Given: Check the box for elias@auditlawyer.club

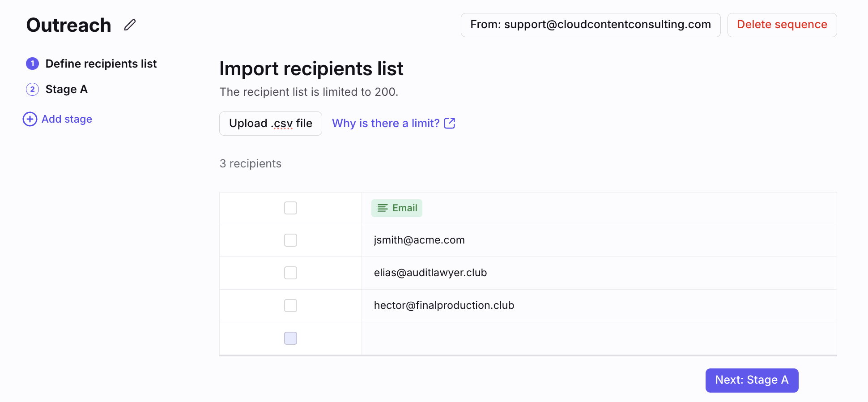Looking at the screenshot, I should 291,273.
